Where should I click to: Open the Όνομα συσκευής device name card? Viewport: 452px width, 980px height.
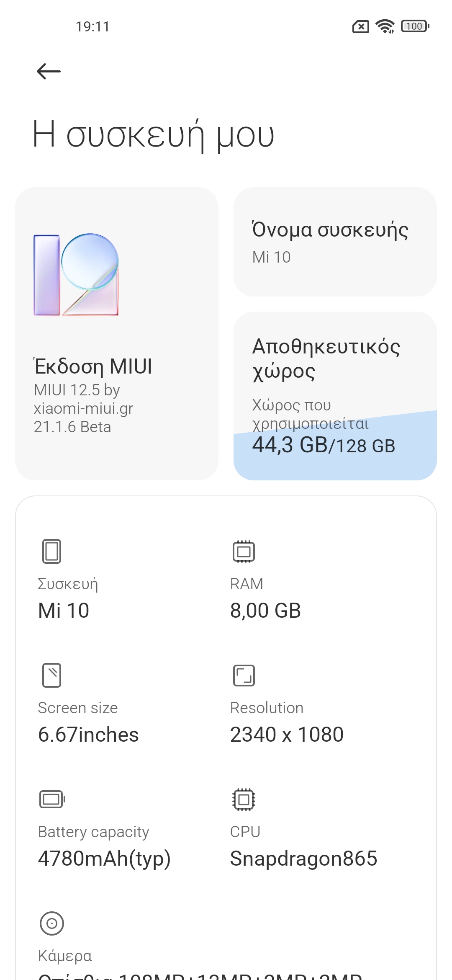[335, 242]
